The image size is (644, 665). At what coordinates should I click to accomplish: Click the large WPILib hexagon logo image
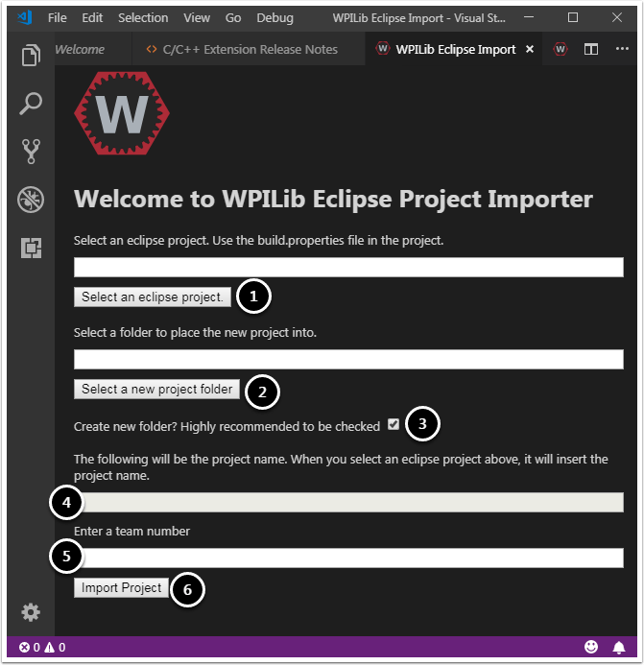[122, 113]
